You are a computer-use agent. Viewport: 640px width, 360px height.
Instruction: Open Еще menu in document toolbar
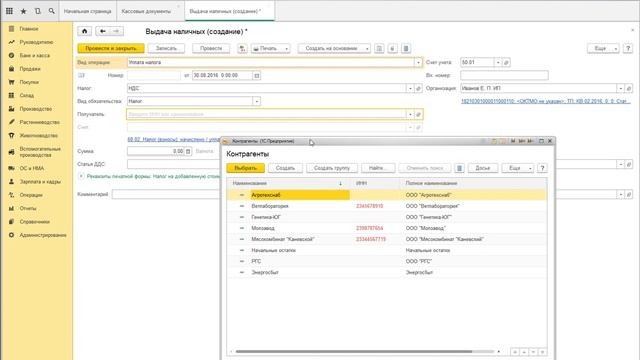tap(603, 49)
